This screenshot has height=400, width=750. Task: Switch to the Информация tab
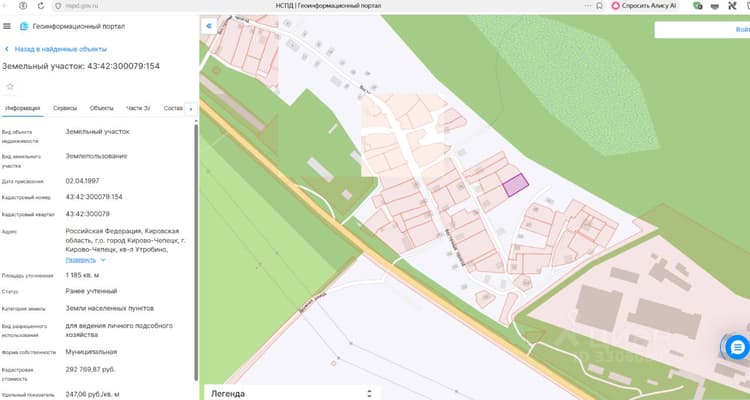[22, 108]
